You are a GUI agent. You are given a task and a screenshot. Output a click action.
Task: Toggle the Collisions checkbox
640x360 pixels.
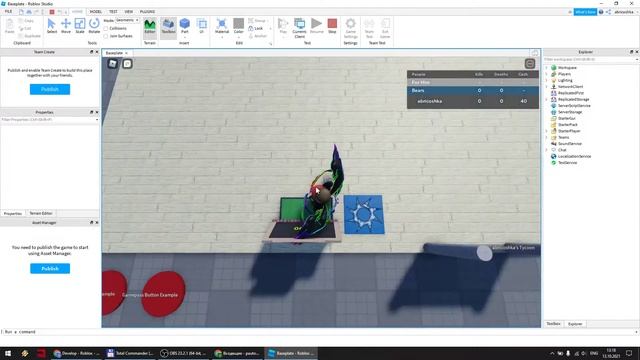(x=106, y=29)
